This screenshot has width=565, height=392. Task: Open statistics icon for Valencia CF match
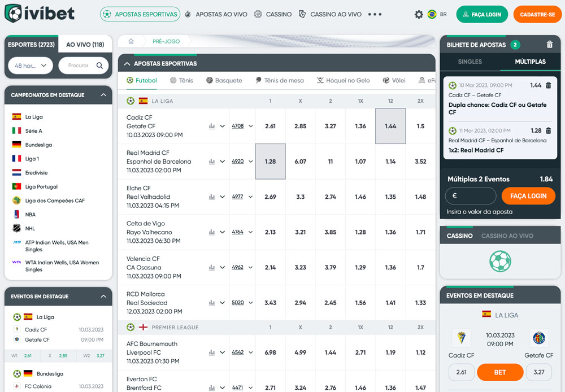pyautogui.click(x=212, y=267)
